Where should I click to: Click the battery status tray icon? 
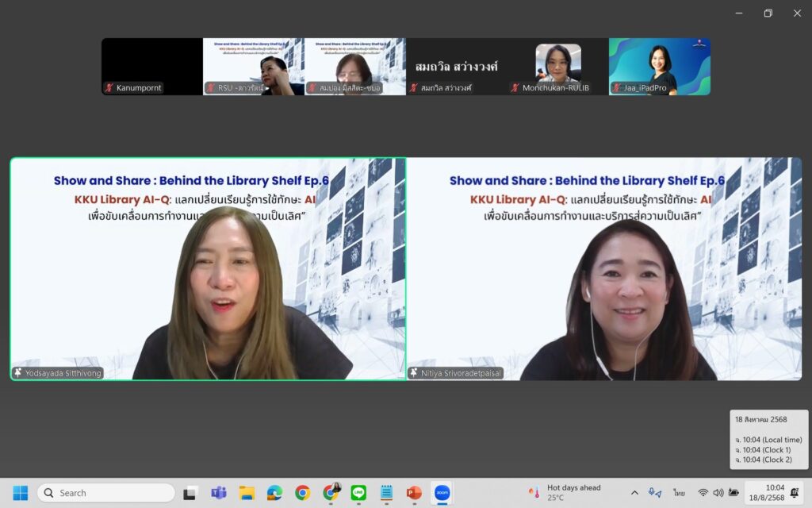coord(733,493)
